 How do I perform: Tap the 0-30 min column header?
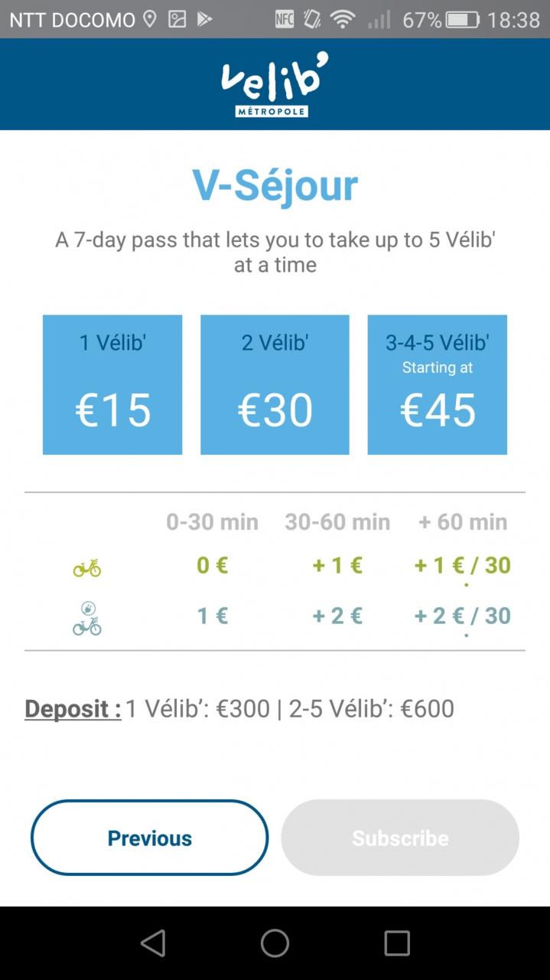tap(212, 522)
